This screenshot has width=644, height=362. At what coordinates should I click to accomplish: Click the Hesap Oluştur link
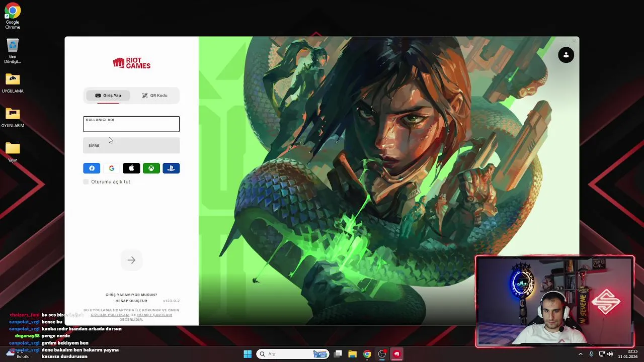(131, 301)
